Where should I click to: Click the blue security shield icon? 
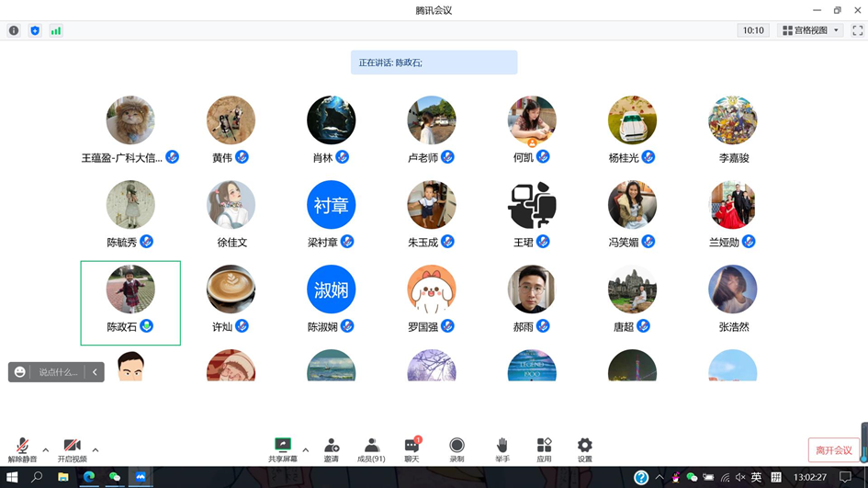pos(35,30)
